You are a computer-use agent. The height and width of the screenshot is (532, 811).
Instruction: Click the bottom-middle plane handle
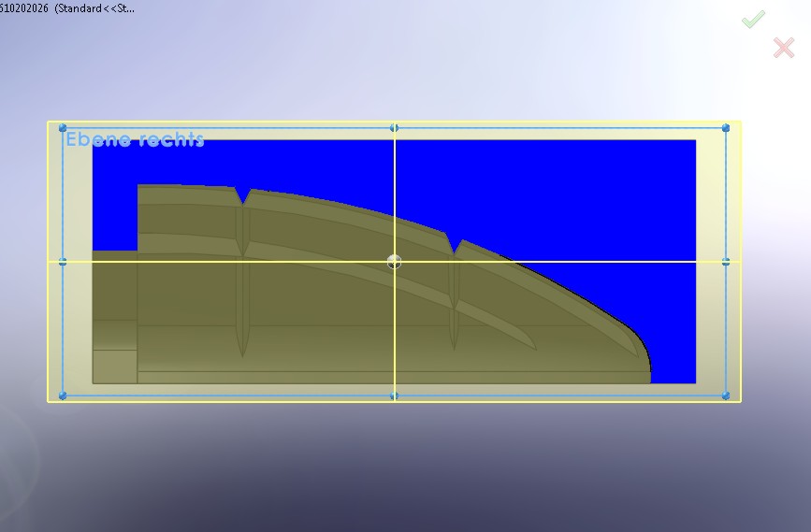pos(394,395)
